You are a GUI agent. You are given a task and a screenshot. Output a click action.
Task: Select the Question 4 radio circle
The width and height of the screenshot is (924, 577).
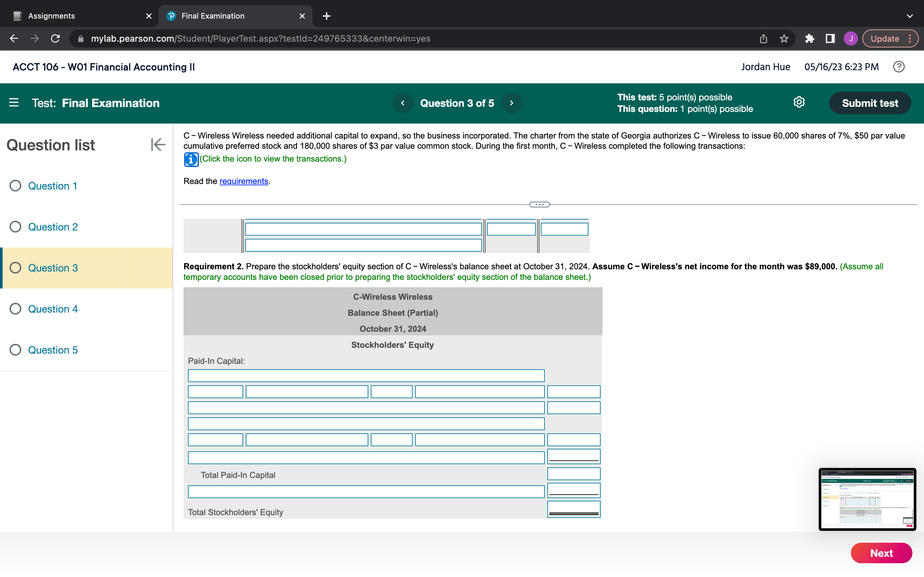[x=15, y=309]
